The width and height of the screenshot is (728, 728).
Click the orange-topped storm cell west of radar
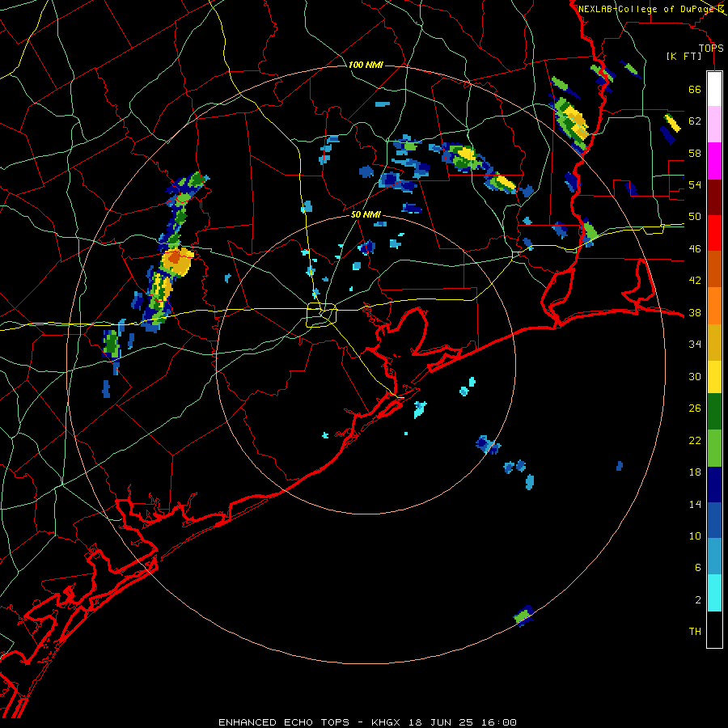click(177, 260)
